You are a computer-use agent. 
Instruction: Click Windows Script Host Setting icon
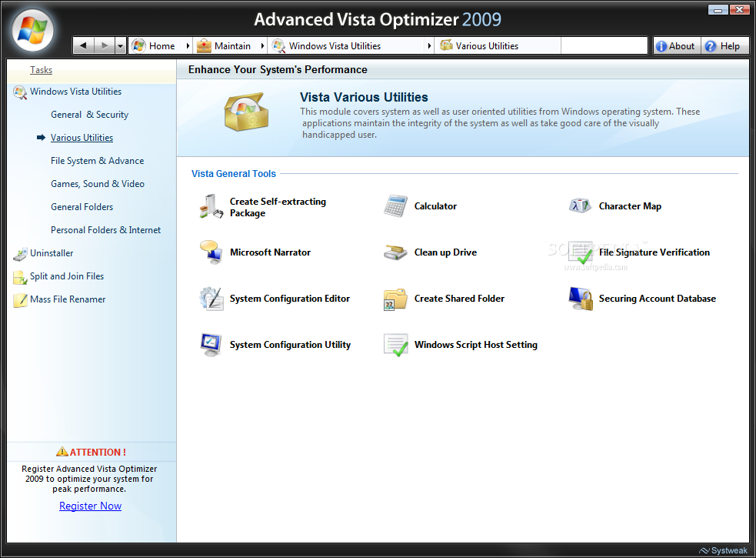point(396,345)
